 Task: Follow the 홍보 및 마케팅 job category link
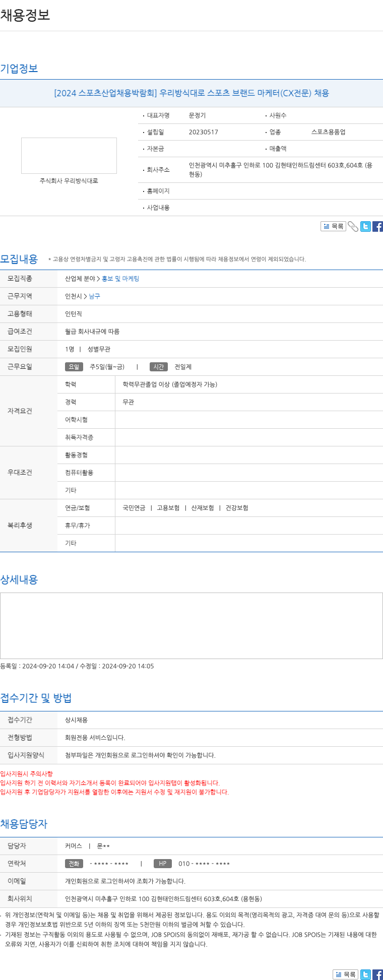tap(120, 279)
